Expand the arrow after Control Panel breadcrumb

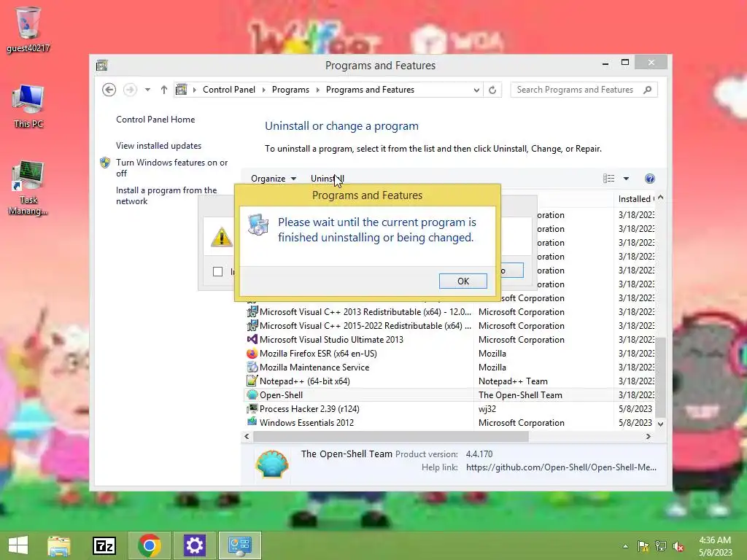(264, 90)
